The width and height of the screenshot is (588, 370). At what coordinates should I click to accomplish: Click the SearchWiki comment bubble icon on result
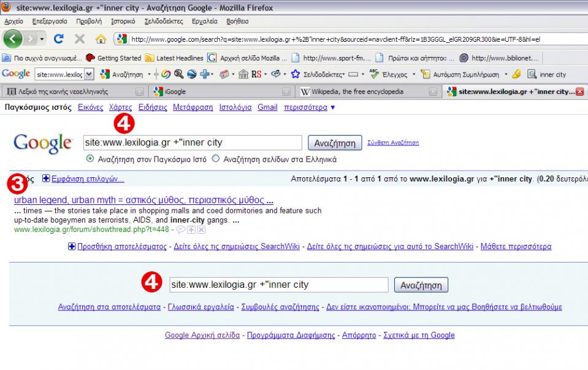point(180,229)
